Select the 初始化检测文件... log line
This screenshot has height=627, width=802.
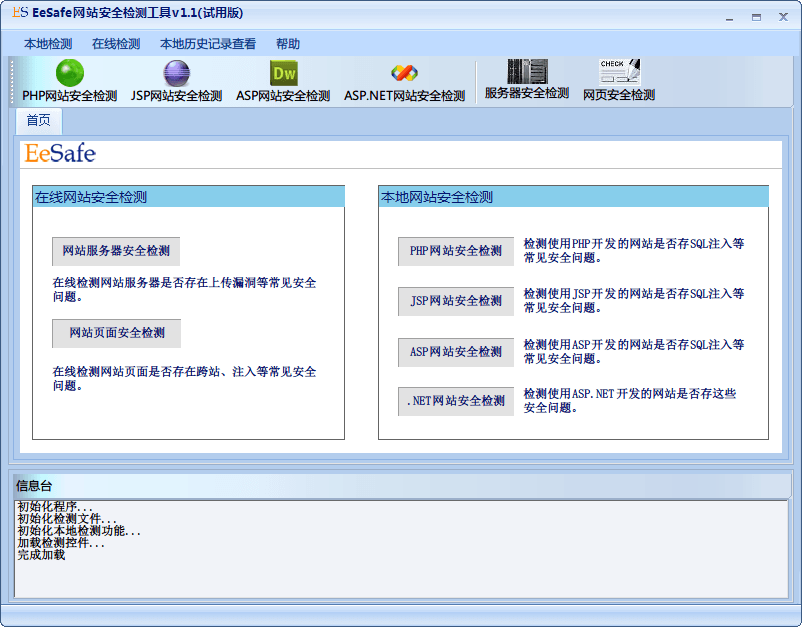(67, 519)
